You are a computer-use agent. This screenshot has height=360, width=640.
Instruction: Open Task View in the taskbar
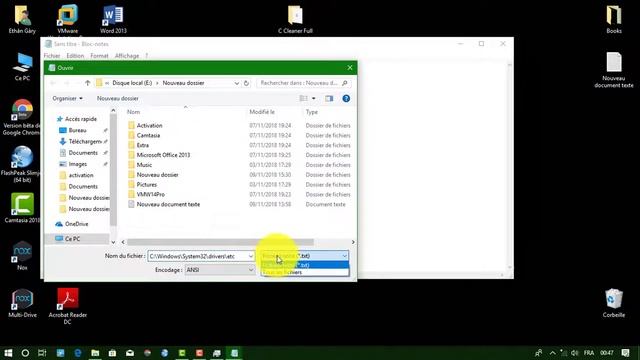pos(42,353)
